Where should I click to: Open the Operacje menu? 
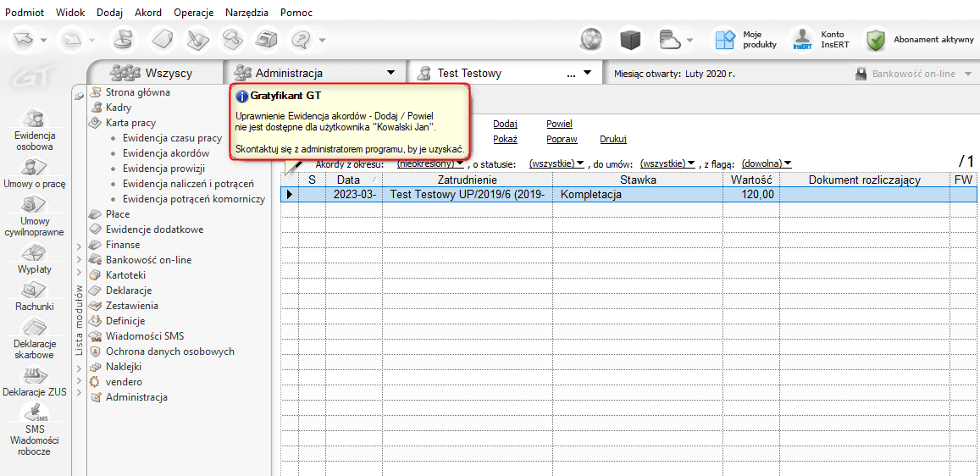click(x=194, y=13)
